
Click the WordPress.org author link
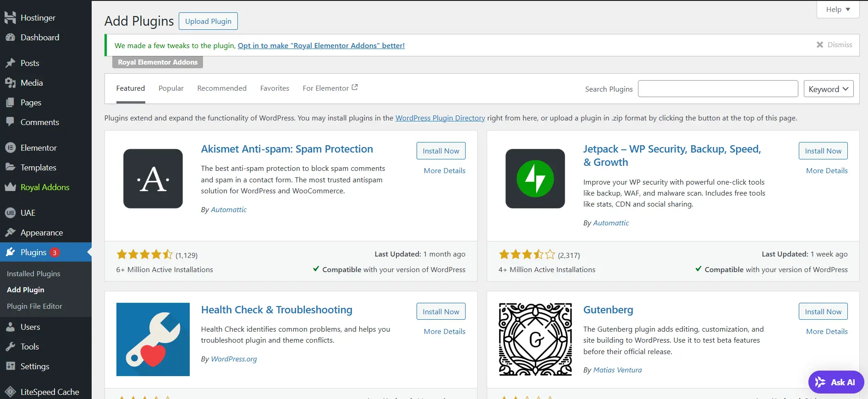point(234,359)
